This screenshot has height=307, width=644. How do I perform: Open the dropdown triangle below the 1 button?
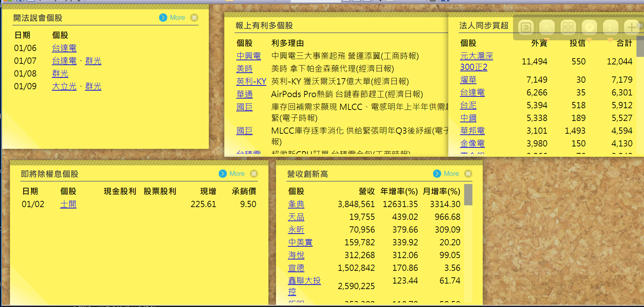(610, 40)
